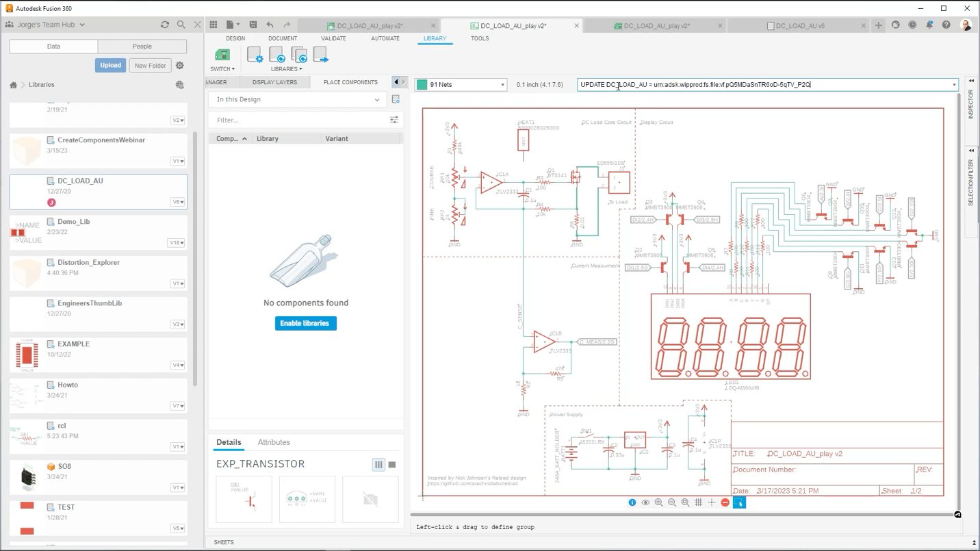Toggle the grid display icon
Viewport: 980px width, 551px height.
click(698, 502)
